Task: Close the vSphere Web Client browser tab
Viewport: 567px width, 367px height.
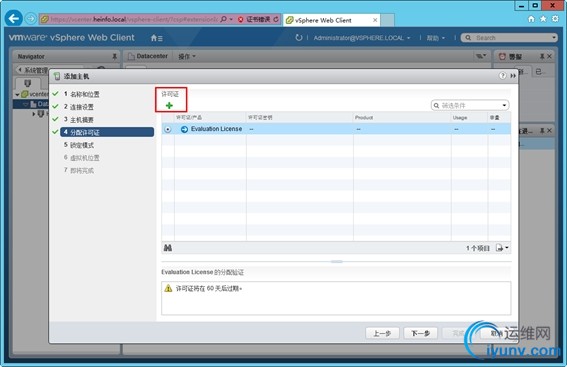Action: click(375, 20)
